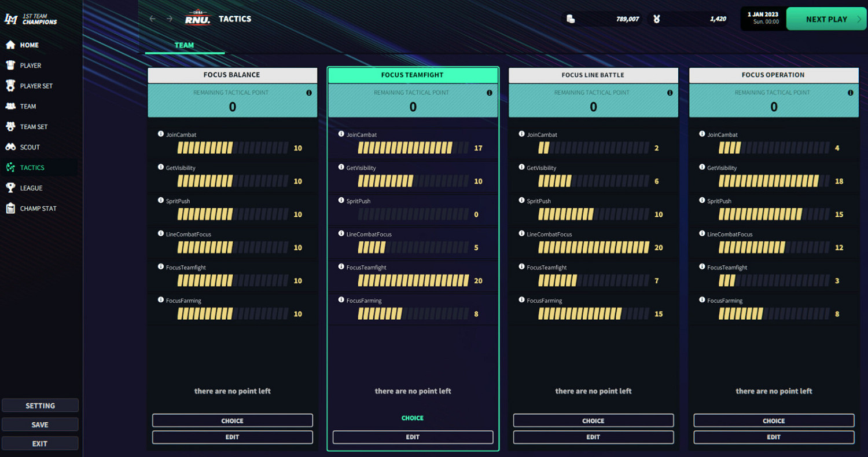Viewport: 868px width, 457px height.
Task: Click the Home house icon in sidebar
Action: 10,45
